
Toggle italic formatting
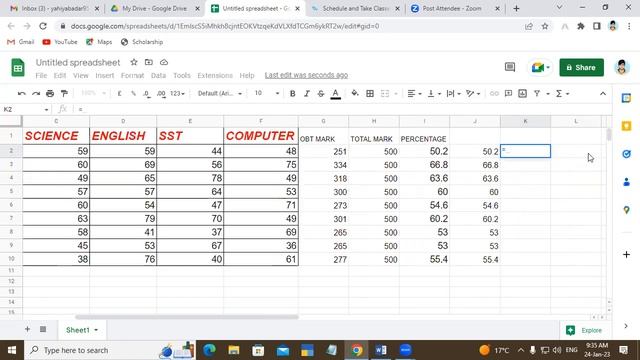pyautogui.click(x=307, y=93)
